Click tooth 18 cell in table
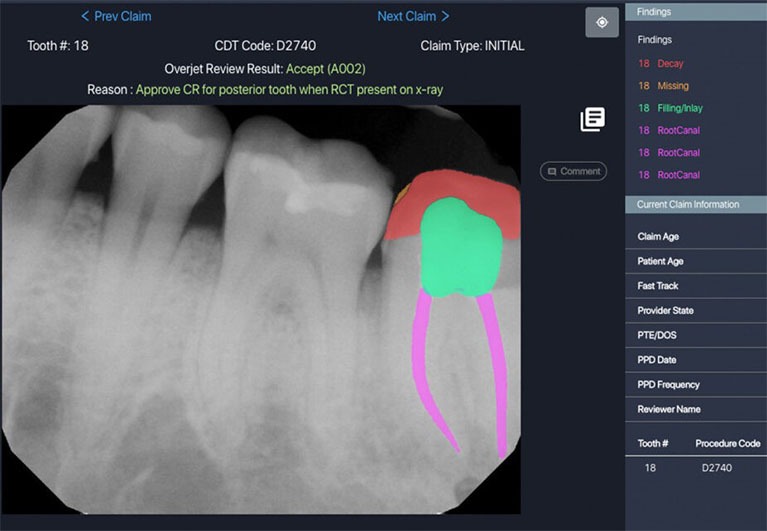767x531 pixels. [x=650, y=468]
